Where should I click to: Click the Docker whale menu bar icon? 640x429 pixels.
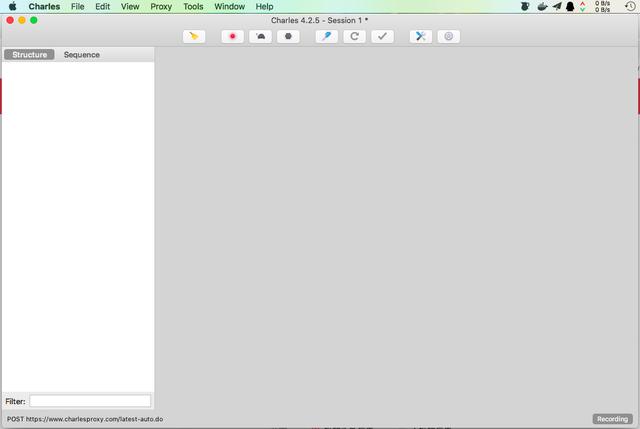542,7
